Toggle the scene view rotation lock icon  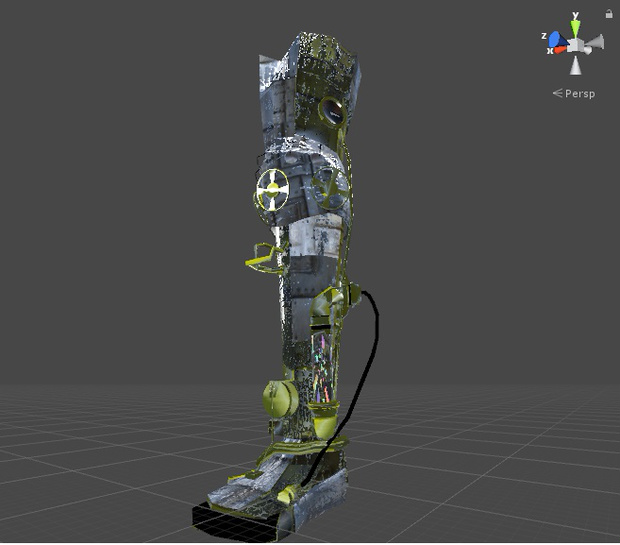coord(609,14)
